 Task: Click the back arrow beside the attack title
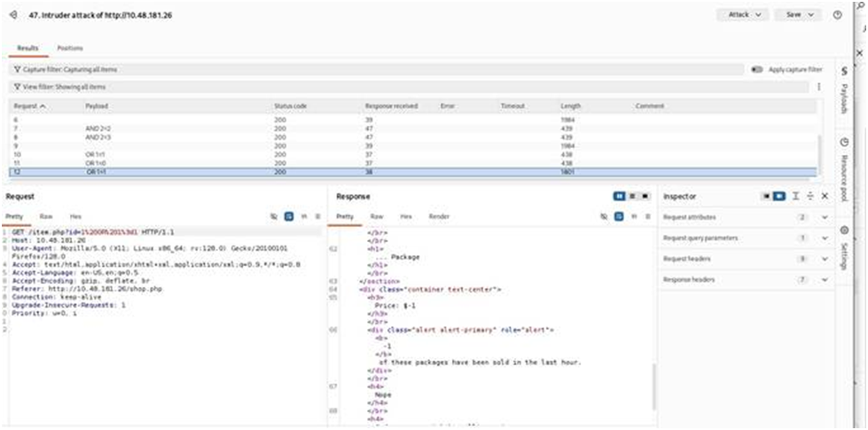pos(14,15)
